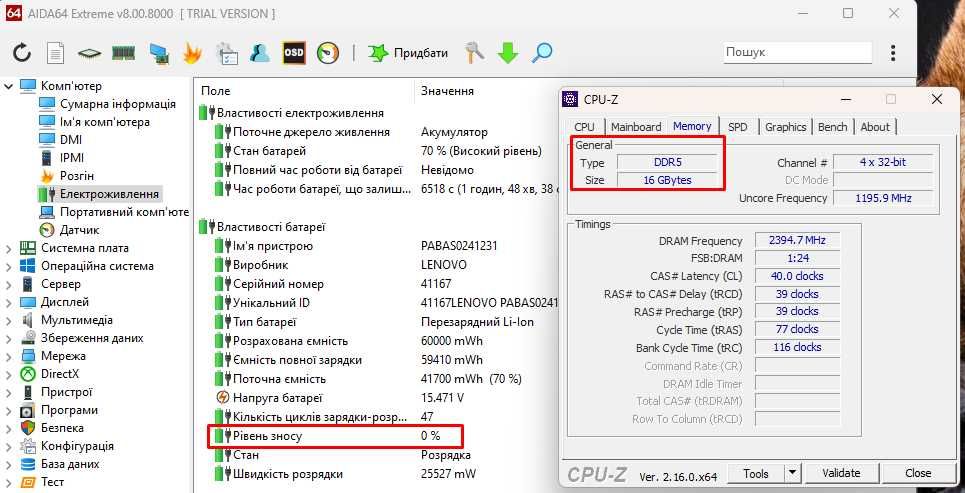The width and height of the screenshot is (965, 493).
Task: Select Тест in the tree
Action: 52,482
